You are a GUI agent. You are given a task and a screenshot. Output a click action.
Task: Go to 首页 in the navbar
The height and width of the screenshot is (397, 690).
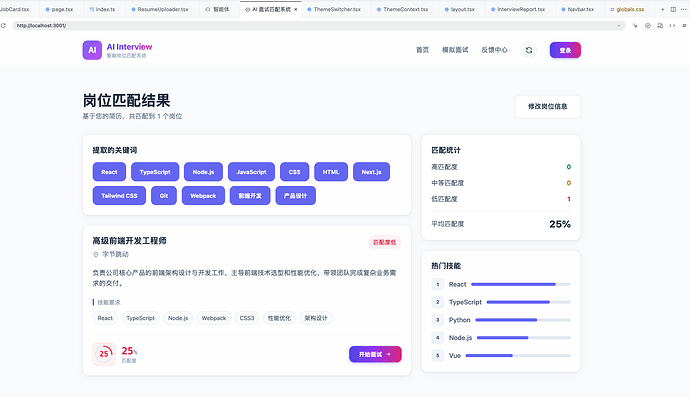pyautogui.click(x=422, y=50)
